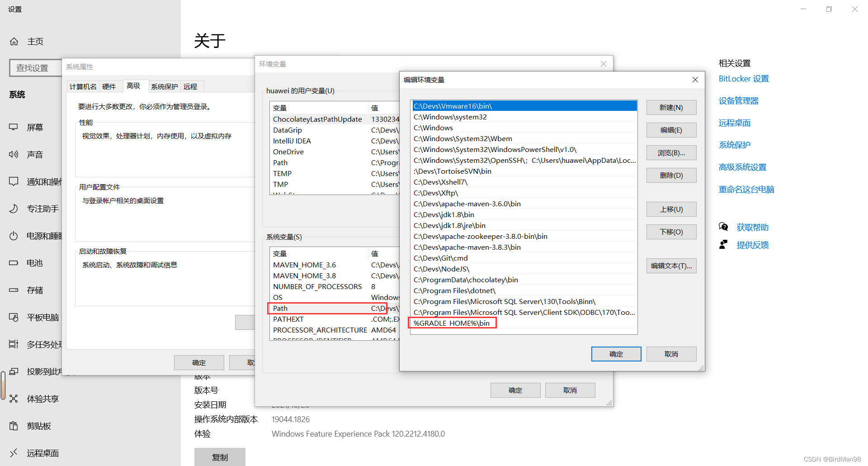
Task: Open the 多任务处理 multitasking icon
Action: click(x=14, y=344)
